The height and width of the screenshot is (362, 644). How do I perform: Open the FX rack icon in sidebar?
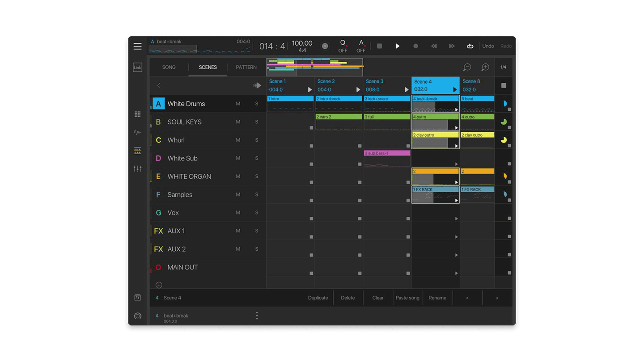click(x=137, y=297)
